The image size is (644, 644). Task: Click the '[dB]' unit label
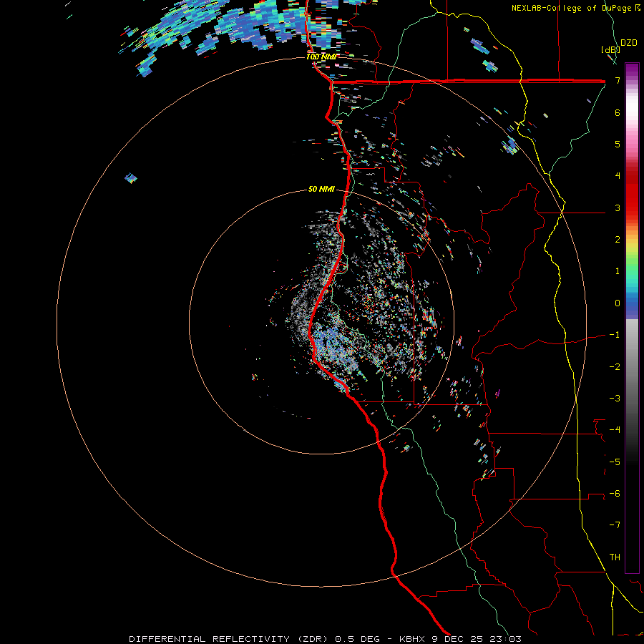click(611, 49)
